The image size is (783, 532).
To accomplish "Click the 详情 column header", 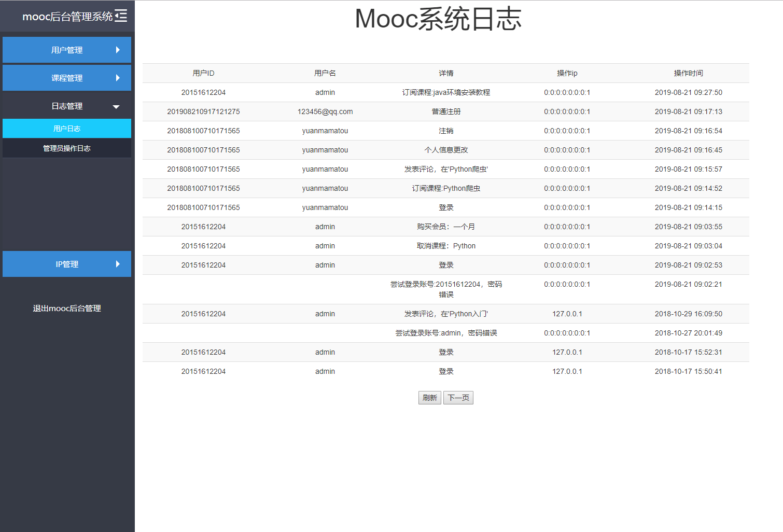I will 446,73.
